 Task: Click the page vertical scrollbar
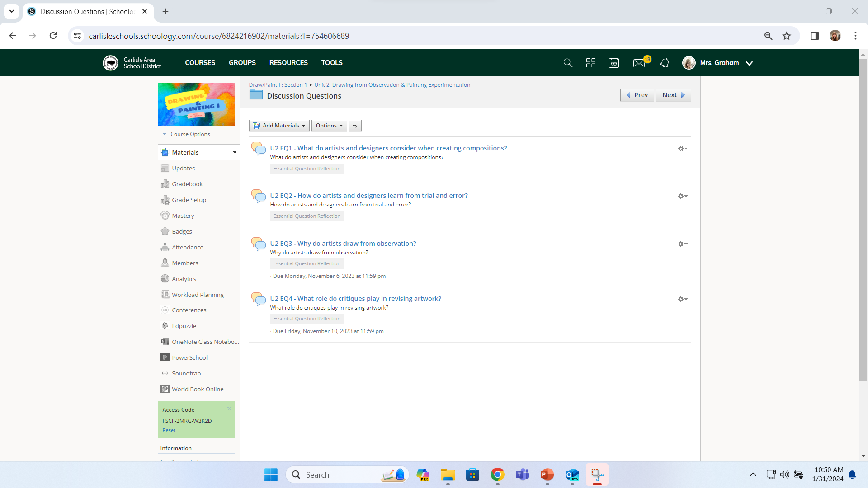[863, 220]
